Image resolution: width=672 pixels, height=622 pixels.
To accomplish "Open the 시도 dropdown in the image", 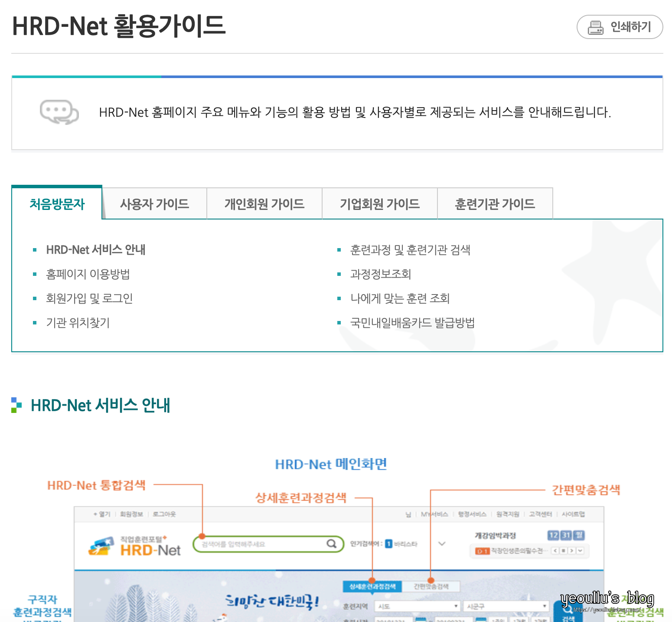I will (418, 606).
